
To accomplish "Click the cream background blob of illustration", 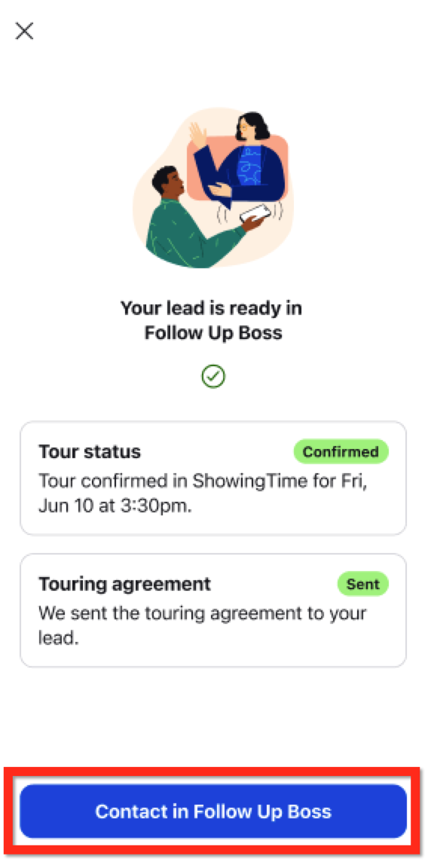I will click(x=213, y=188).
